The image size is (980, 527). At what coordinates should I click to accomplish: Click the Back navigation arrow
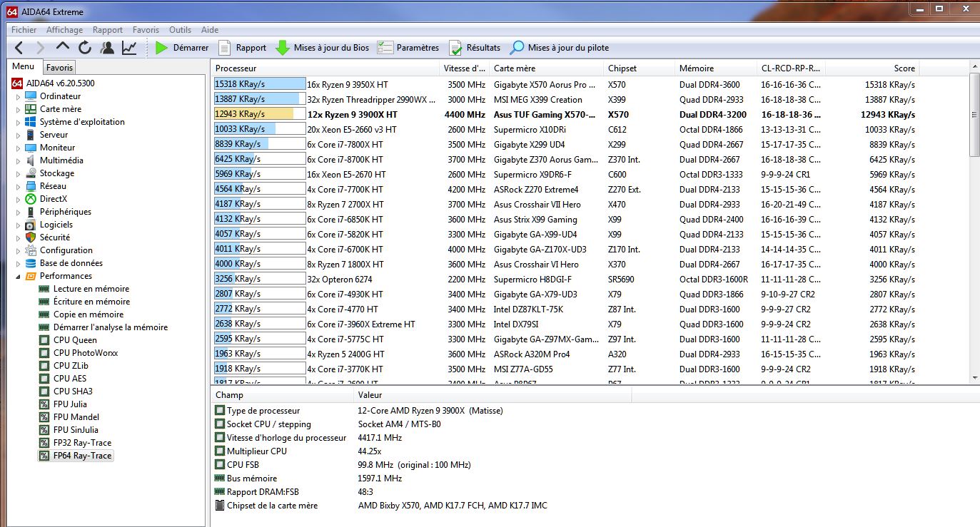coord(19,48)
